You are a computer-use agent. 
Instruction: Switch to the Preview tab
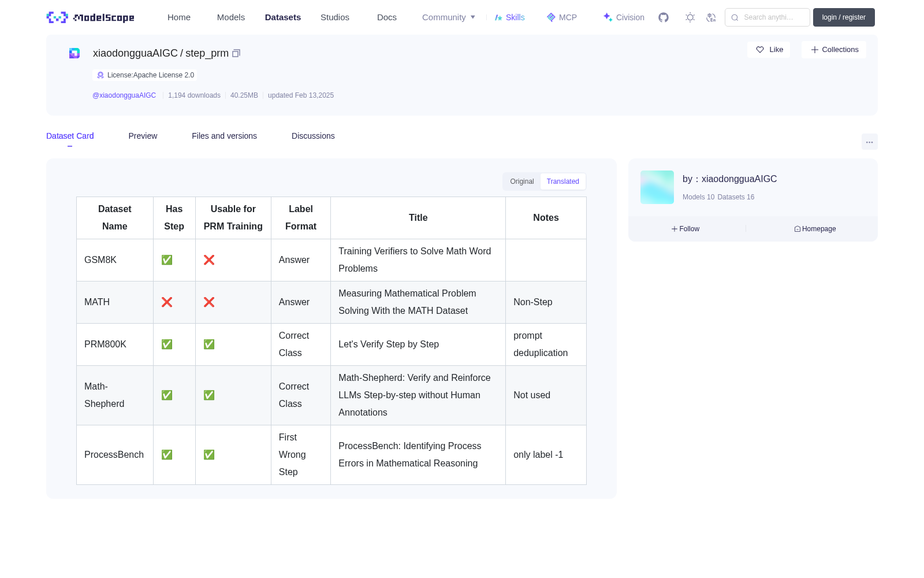[143, 136]
